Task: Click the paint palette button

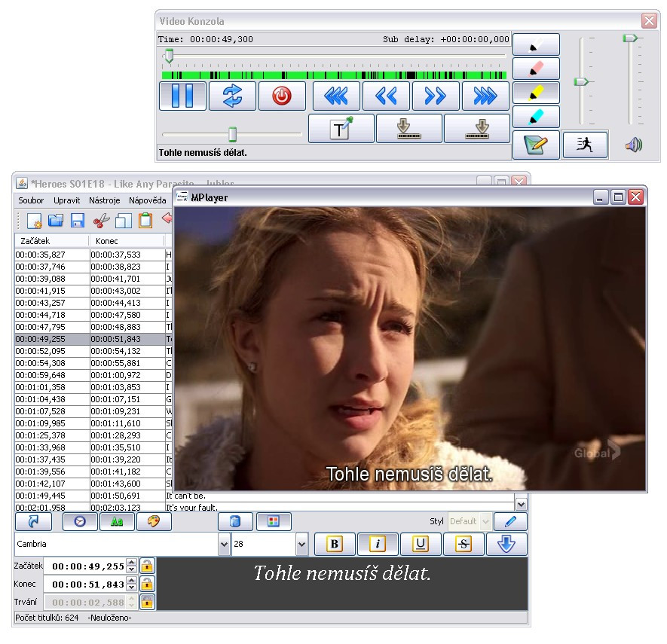Action: [x=154, y=521]
